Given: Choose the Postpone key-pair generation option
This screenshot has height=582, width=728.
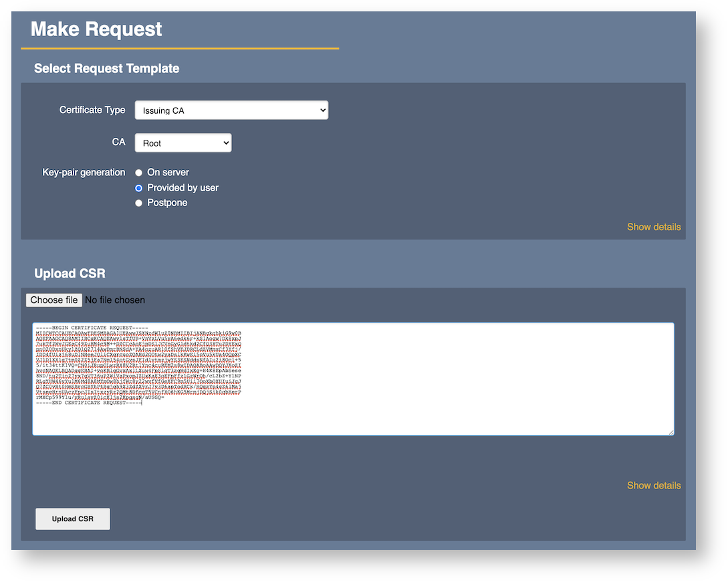Looking at the screenshot, I should click(138, 203).
